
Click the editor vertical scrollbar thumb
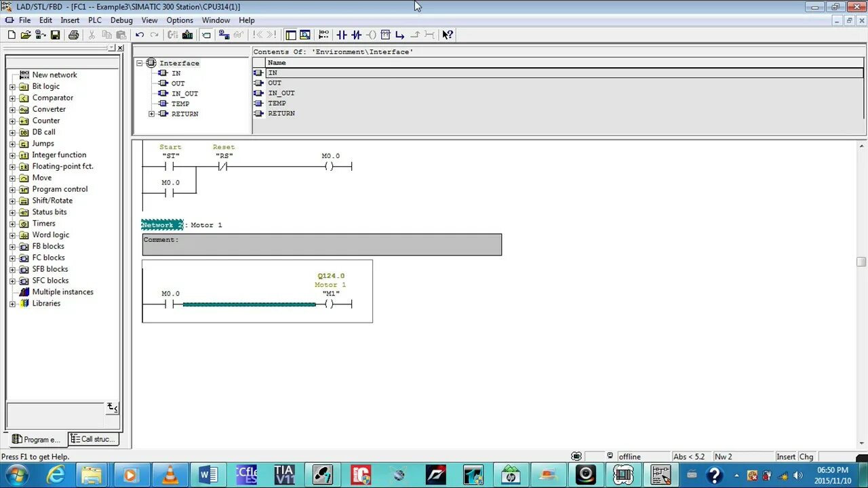(x=861, y=262)
